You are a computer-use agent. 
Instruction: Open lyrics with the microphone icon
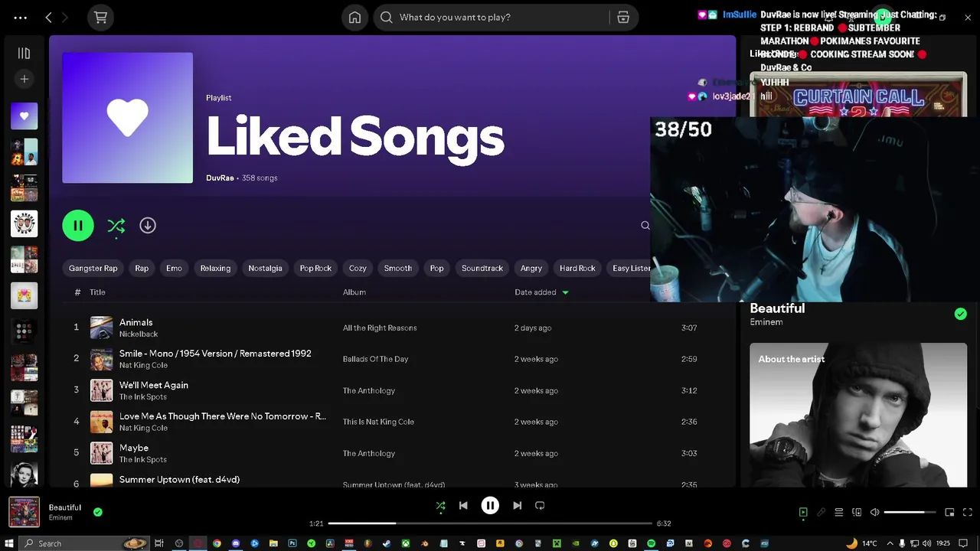[x=821, y=513]
